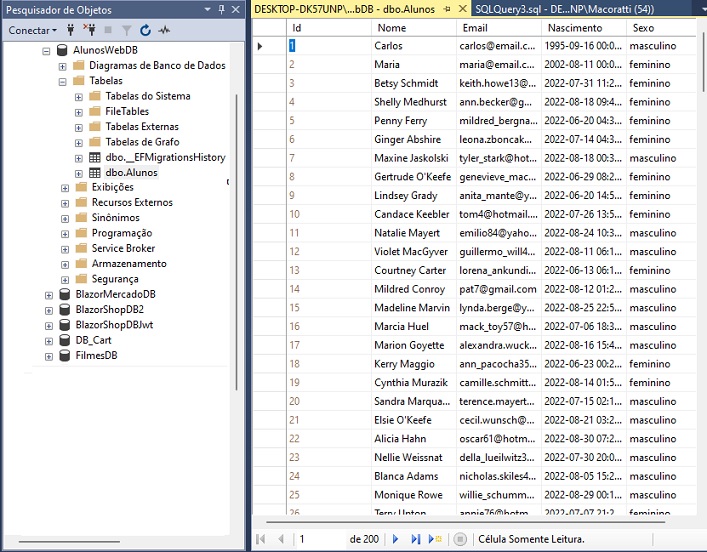The image size is (707, 552).
Task: Click the Object Explorer vertical scrollbar
Action: click(236, 242)
